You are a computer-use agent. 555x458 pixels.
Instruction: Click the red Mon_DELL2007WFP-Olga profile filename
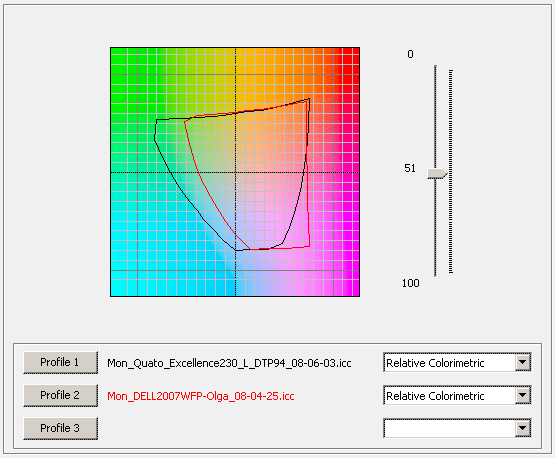click(x=201, y=396)
